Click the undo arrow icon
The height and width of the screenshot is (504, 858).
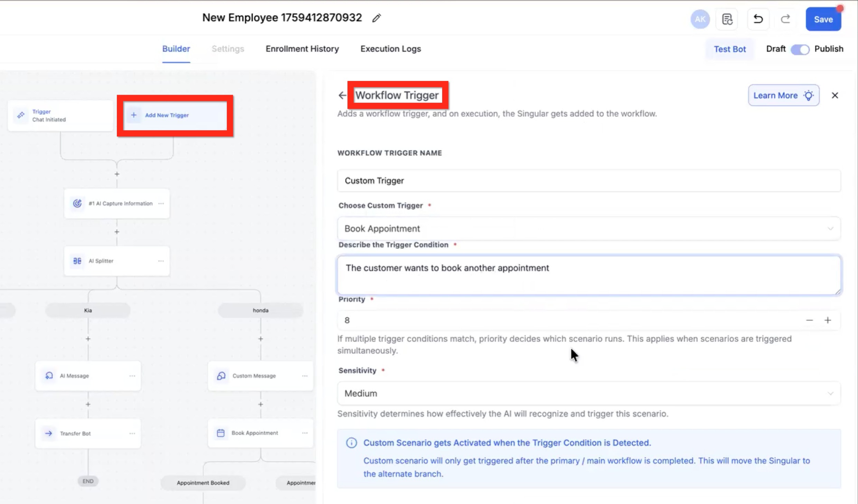click(758, 19)
